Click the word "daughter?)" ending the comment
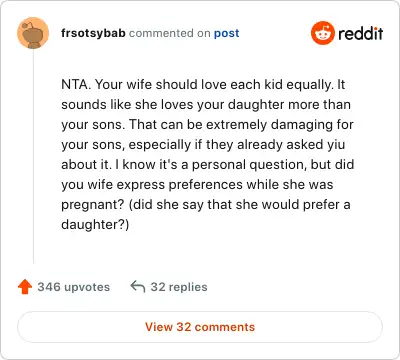The width and height of the screenshot is (400, 360). (95, 225)
